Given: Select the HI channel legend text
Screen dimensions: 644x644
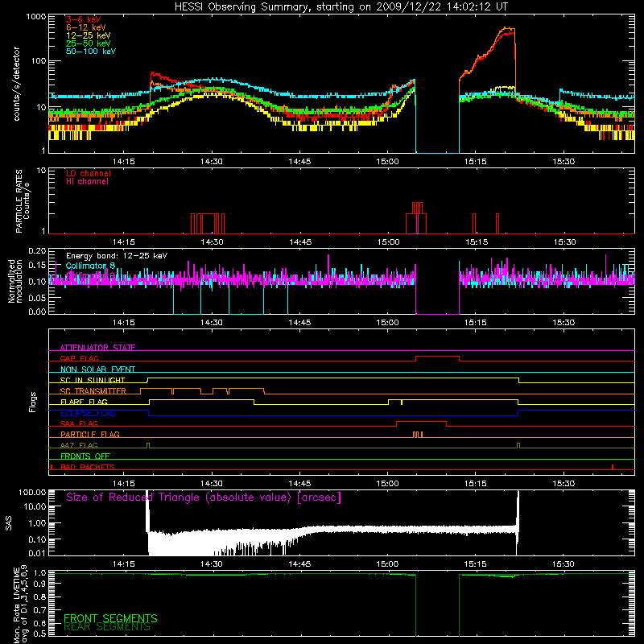Looking at the screenshot, I should tap(88, 182).
